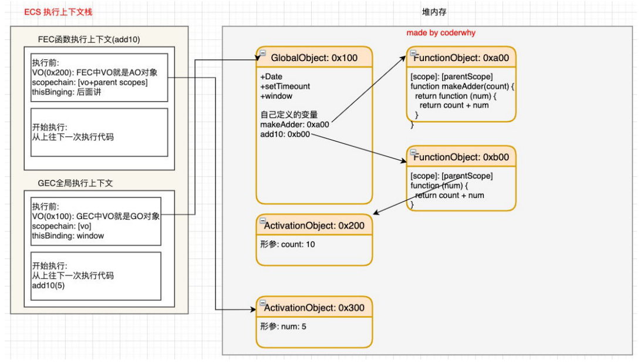The image size is (644, 363).
Task: Click '+Date' in GlobalObject
Action: 271,76
